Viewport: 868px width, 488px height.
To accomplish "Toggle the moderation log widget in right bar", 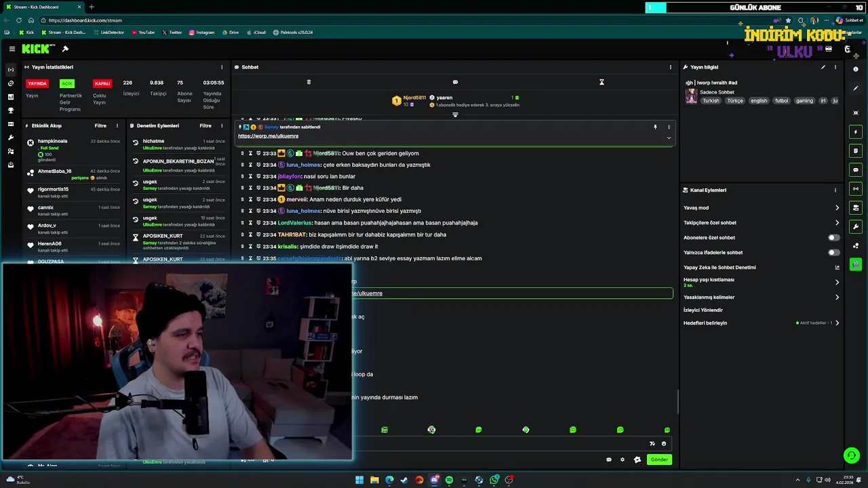I will tap(856, 150).
